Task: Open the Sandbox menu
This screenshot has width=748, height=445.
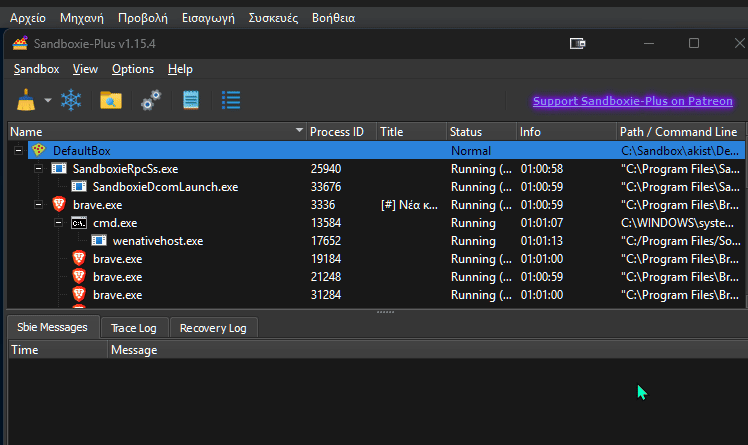Action: pos(36,69)
